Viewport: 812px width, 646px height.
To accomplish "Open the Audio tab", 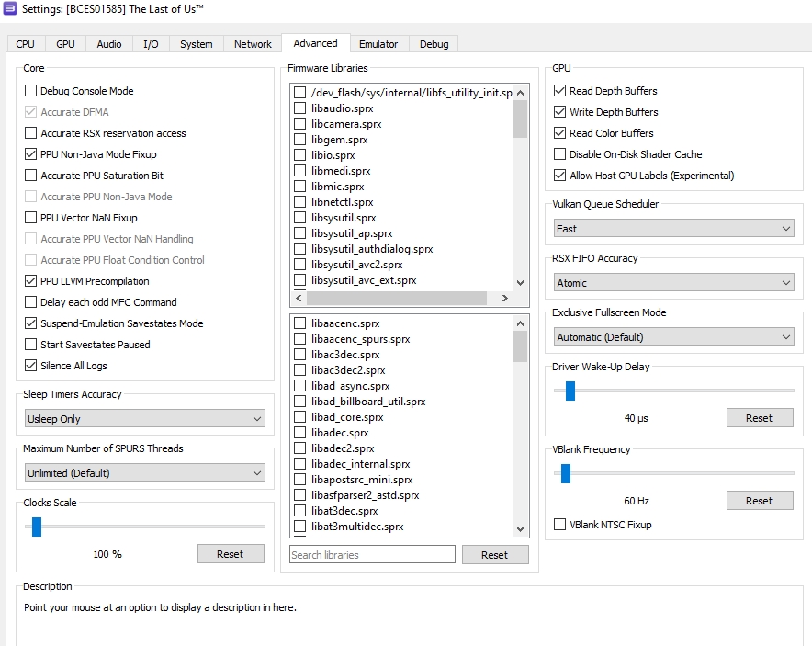I will pyautogui.click(x=109, y=44).
